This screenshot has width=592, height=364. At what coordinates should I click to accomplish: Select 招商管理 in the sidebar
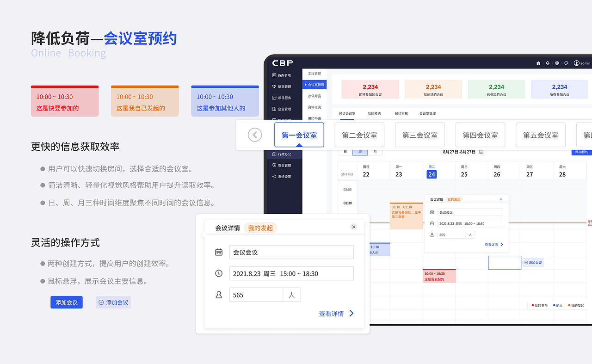point(284,86)
